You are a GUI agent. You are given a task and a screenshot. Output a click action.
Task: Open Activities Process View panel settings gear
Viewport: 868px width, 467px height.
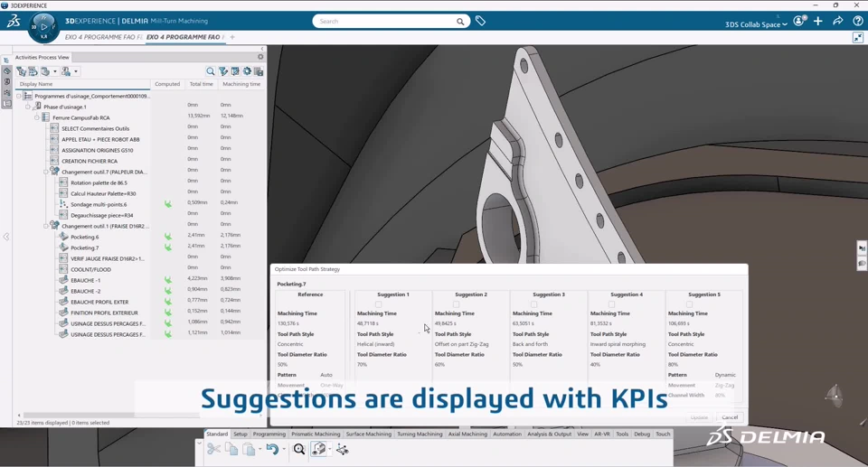[x=260, y=57]
